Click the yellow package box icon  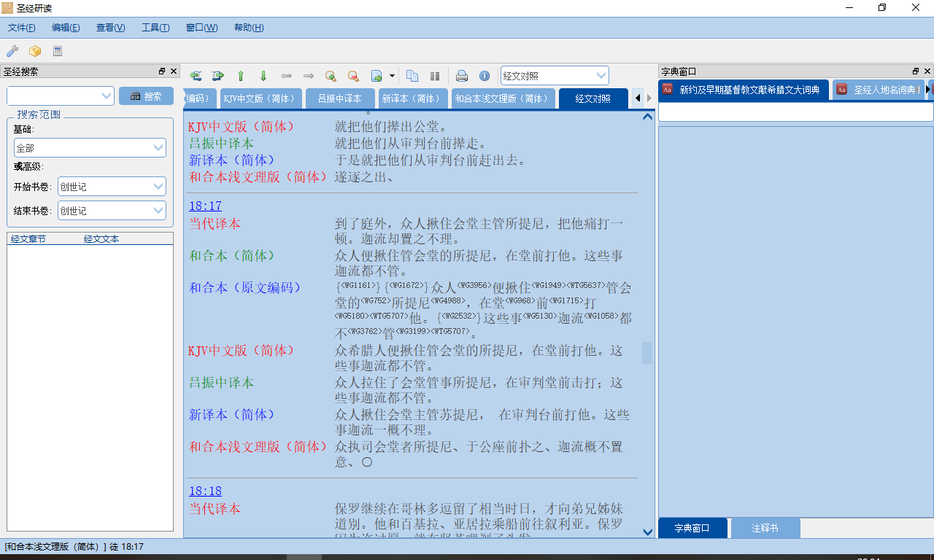tap(35, 51)
